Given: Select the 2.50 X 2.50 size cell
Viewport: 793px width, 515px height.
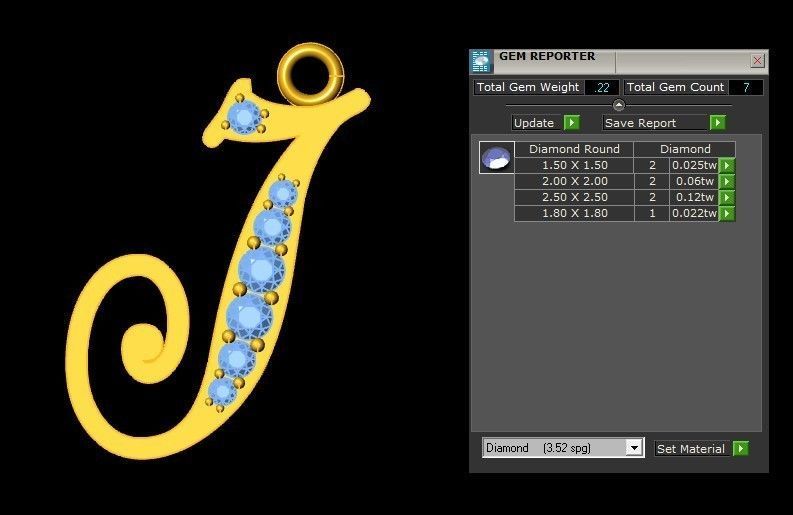Looking at the screenshot, I should point(575,197).
